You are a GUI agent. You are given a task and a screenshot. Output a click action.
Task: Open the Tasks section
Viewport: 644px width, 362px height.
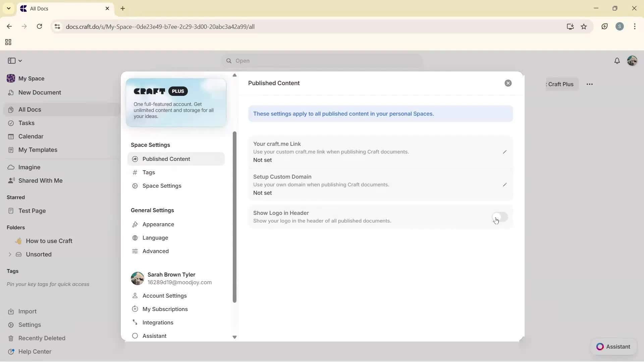(26, 123)
